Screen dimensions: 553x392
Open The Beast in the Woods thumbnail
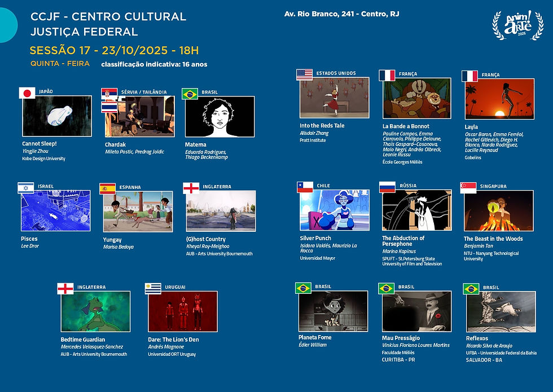click(x=499, y=211)
